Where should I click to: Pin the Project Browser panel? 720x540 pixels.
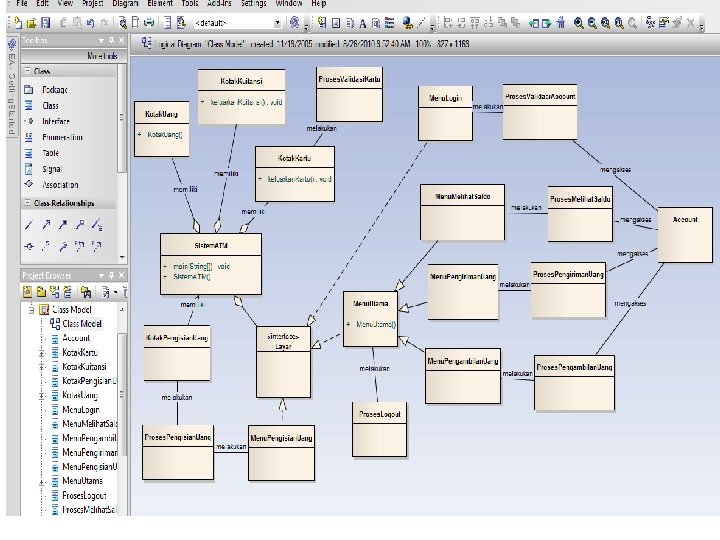111,275
